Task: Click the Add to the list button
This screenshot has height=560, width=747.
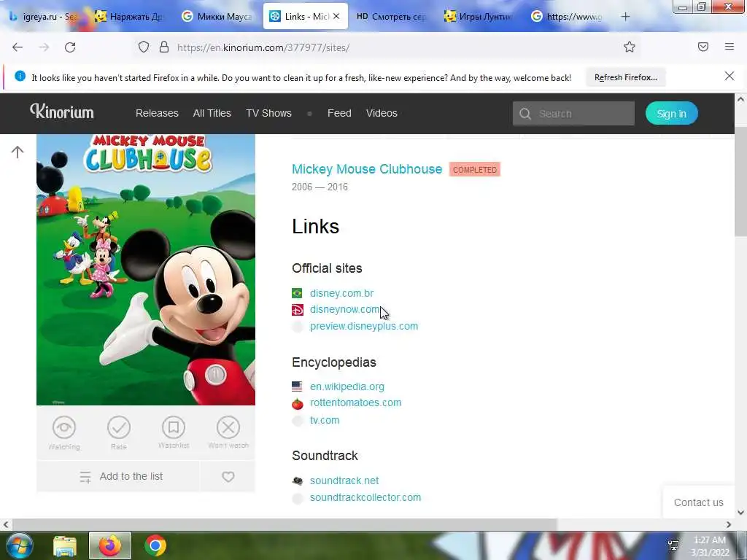Action: point(118,476)
